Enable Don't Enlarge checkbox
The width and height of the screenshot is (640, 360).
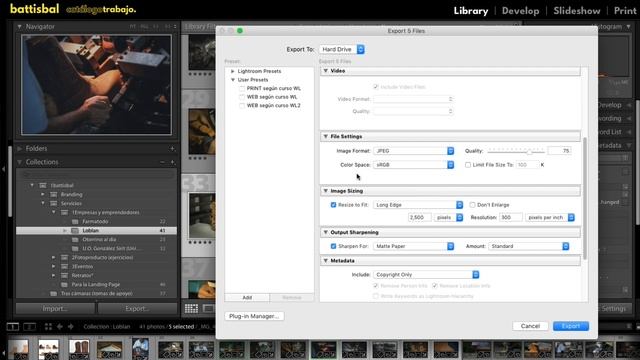[x=472, y=205]
